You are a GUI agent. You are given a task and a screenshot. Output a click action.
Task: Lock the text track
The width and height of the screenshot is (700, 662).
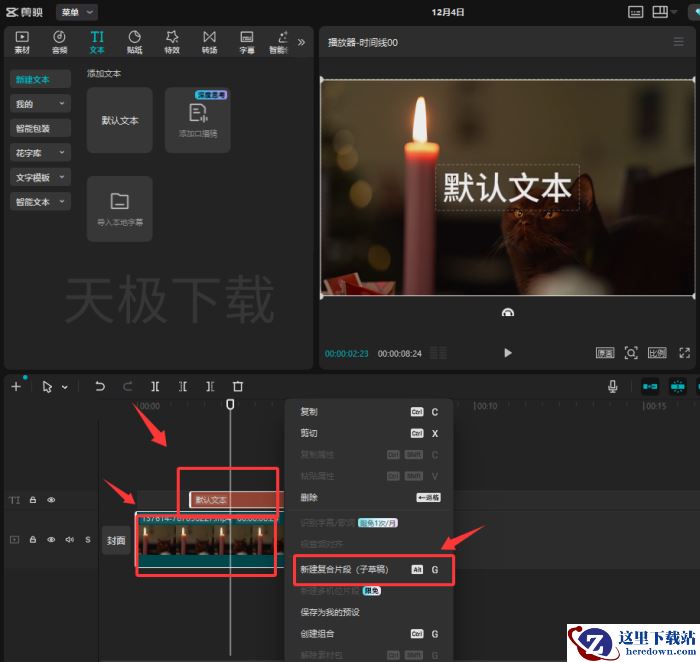tap(33, 500)
